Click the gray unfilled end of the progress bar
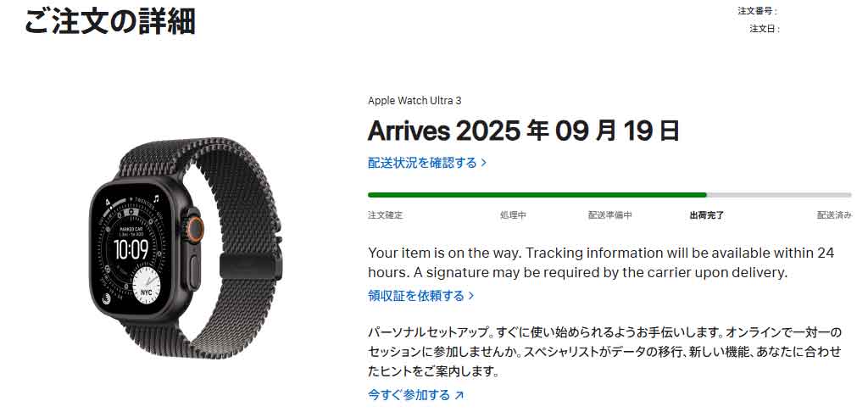This screenshot has height=412, width=868. click(780, 195)
